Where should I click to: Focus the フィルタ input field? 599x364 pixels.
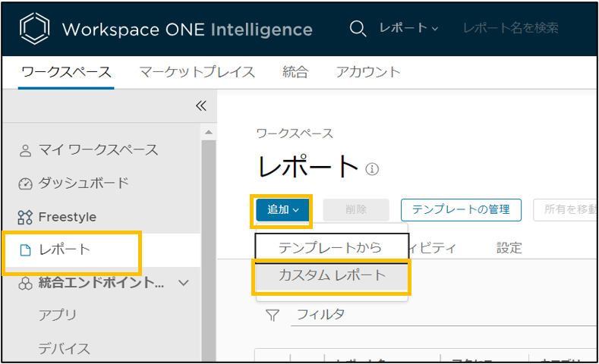click(x=443, y=315)
